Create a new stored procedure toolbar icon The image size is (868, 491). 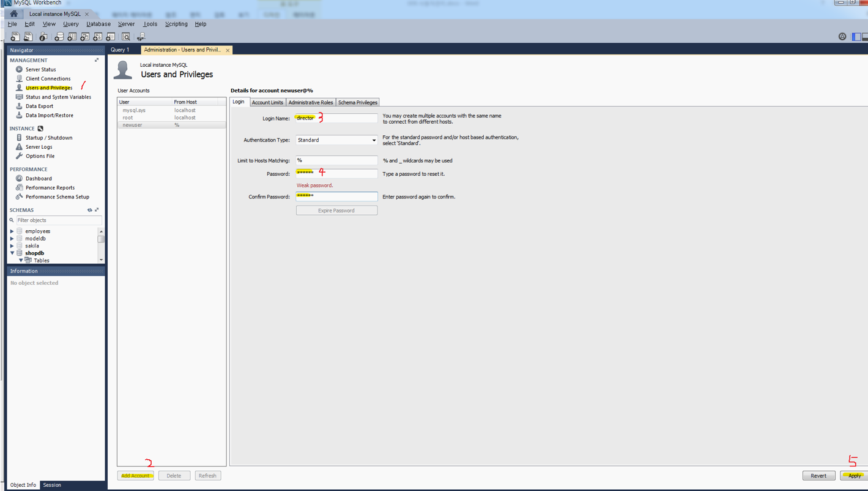coord(97,37)
